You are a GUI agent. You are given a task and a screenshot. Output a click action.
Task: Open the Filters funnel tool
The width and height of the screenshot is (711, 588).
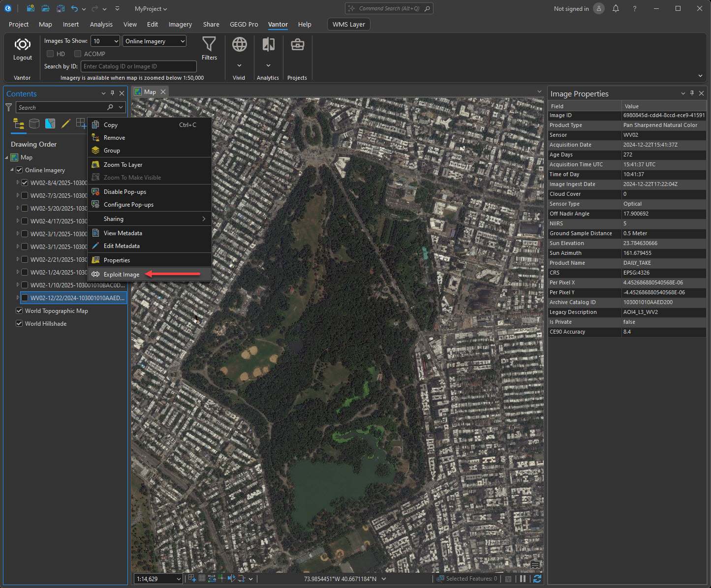209,44
